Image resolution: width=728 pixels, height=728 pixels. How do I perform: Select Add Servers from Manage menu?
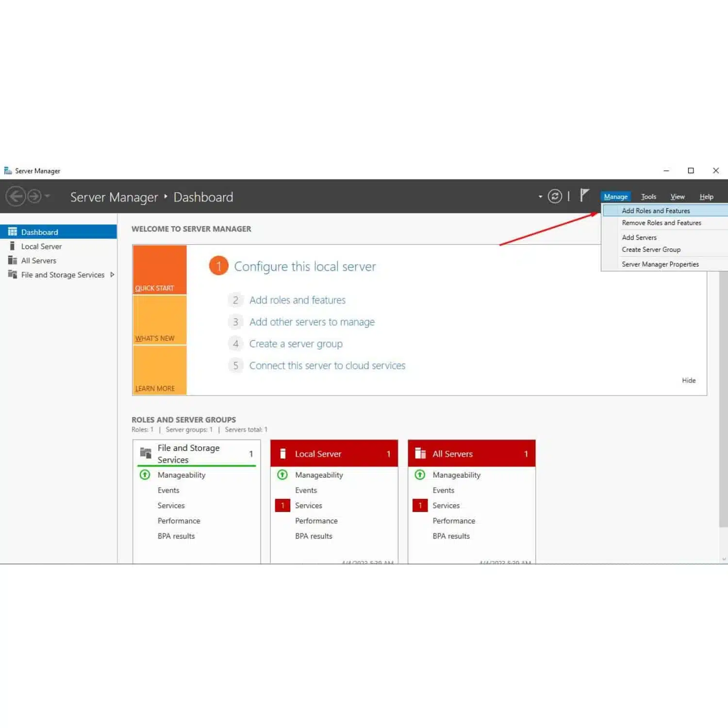coord(665,237)
